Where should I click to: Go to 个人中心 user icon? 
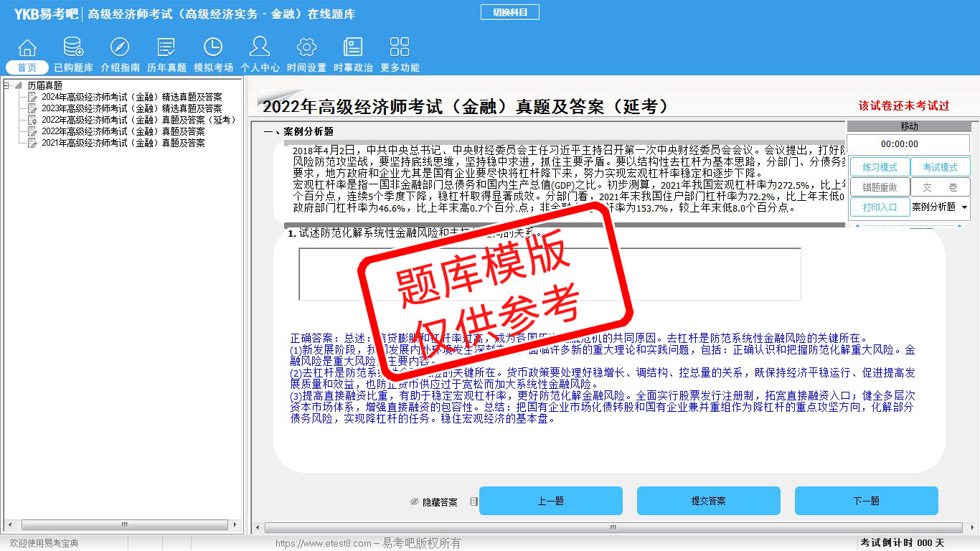click(x=260, y=48)
